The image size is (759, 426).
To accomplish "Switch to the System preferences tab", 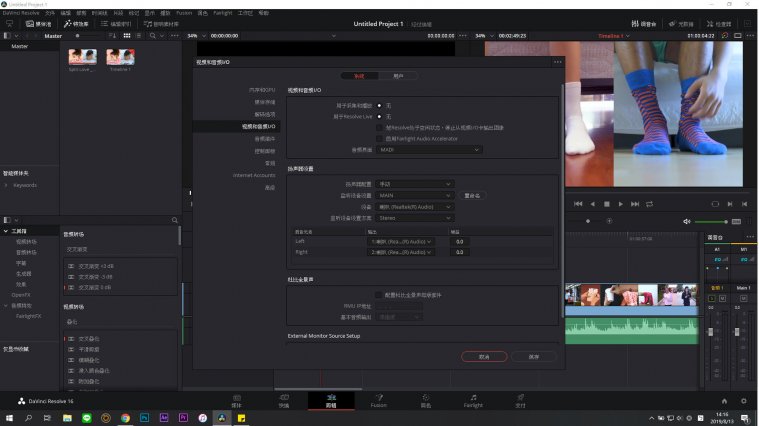I will [x=359, y=76].
